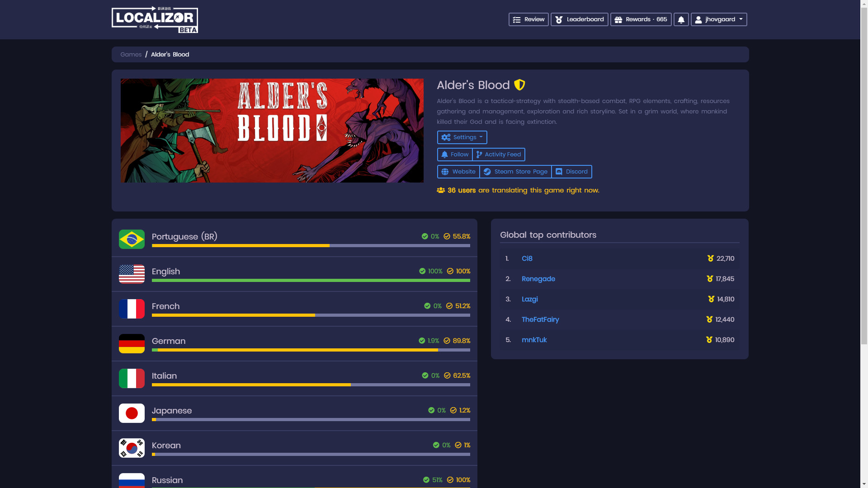The image size is (868, 488).
Task: Navigate back using the Games breadcrumb
Action: pos(131,54)
